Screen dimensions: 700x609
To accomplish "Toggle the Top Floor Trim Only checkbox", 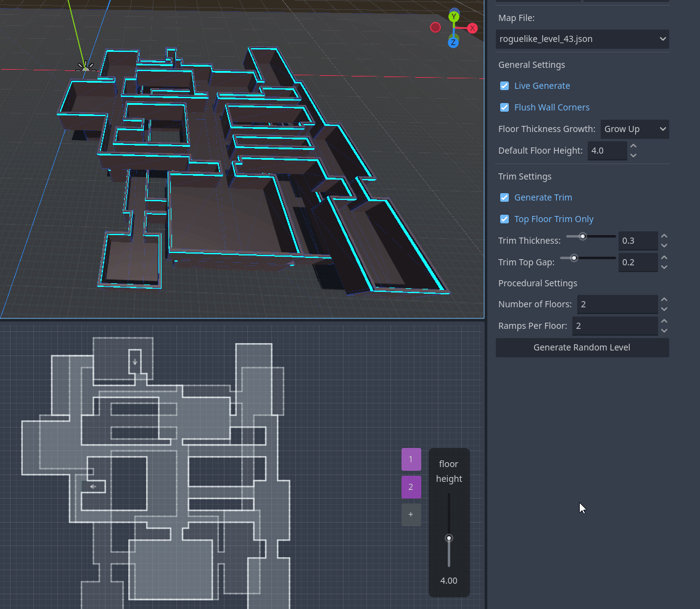I will (x=504, y=219).
